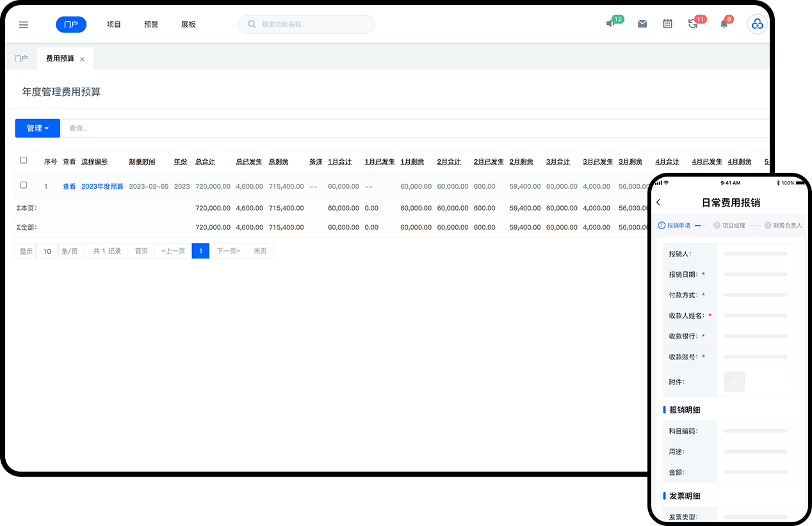Click the 查看 link in row 1
This screenshot has width=812, height=526.
69,186
